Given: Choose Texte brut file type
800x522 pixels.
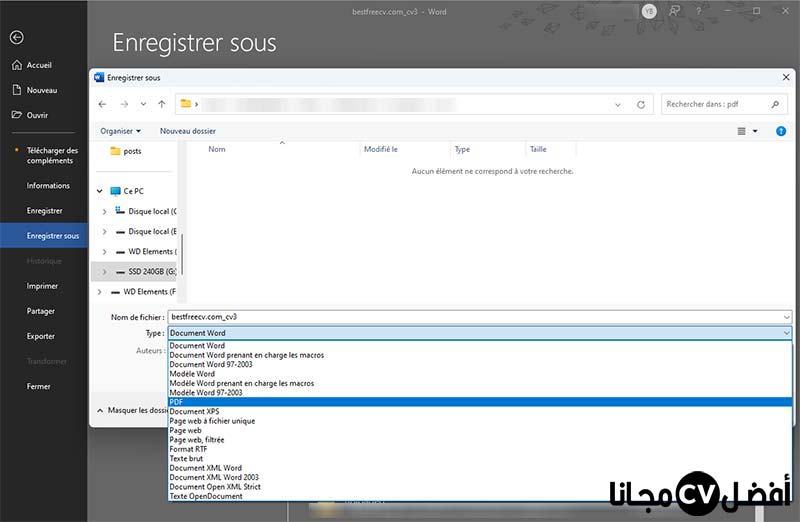Looking at the screenshot, I should point(480,459).
